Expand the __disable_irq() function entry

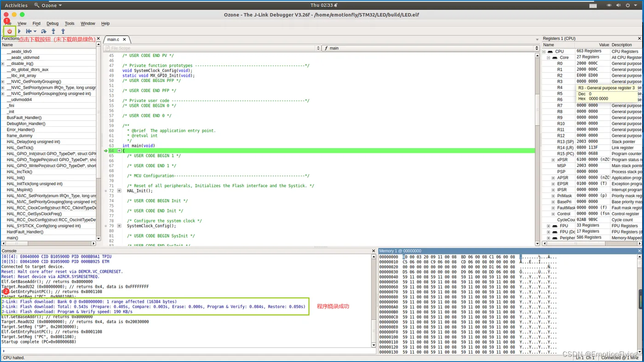pos(3,64)
